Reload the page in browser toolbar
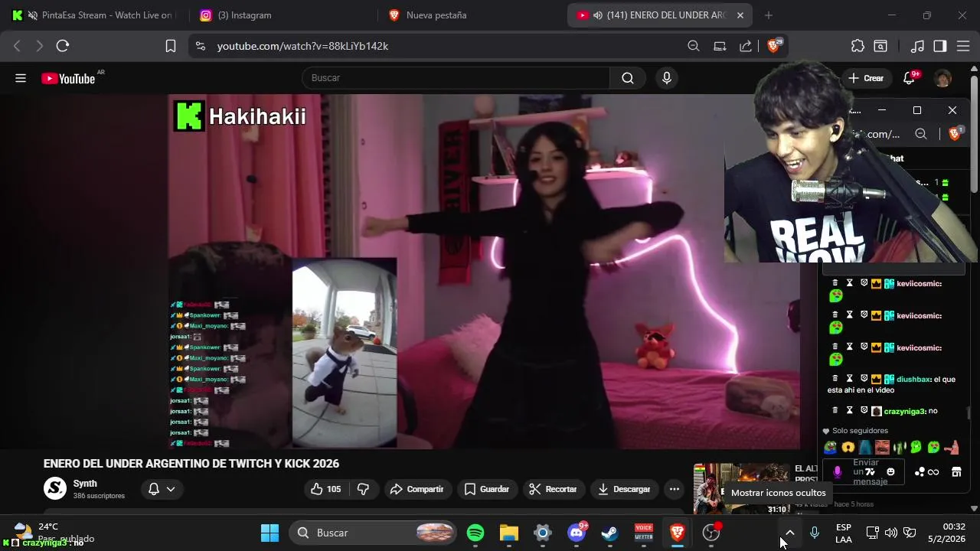This screenshot has height=551, width=980. pyautogui.click(x=63, y=46)
